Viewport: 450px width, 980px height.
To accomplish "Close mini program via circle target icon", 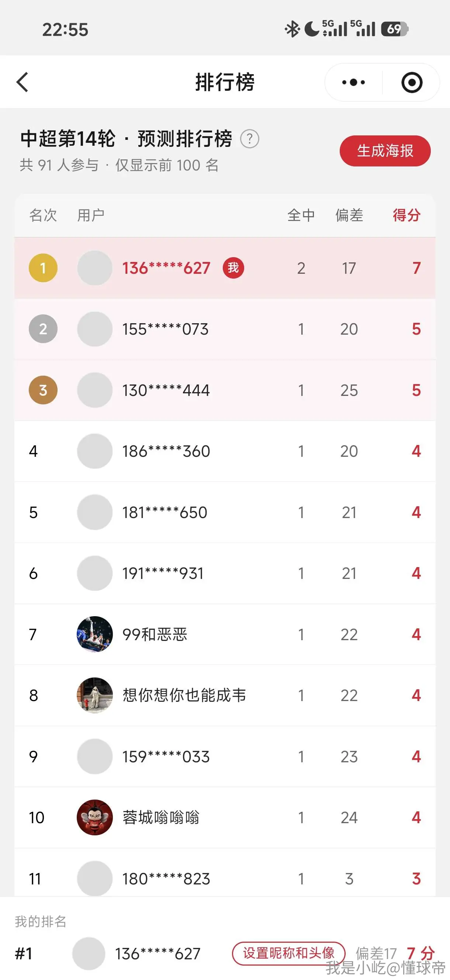I will 412,82.
